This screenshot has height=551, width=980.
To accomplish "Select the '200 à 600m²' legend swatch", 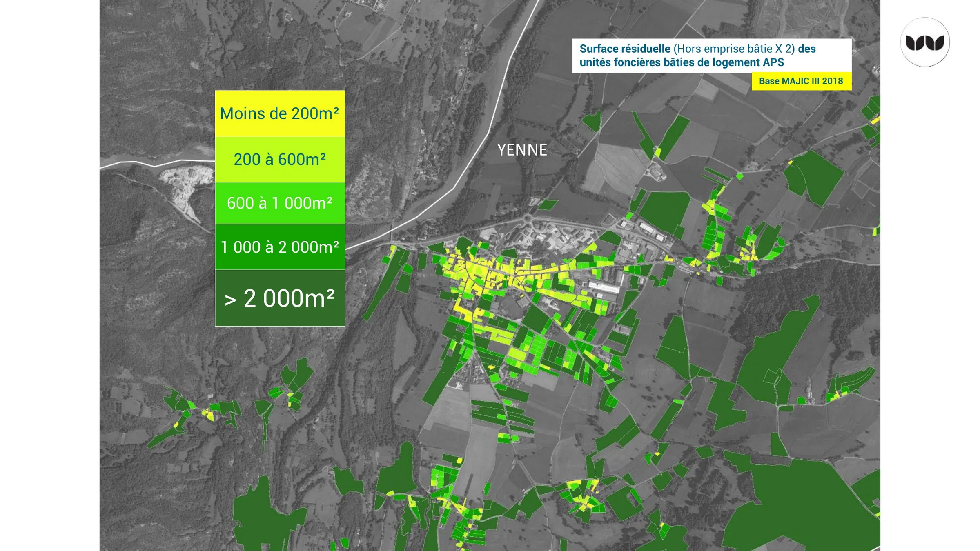I will pyautogui.click(x=280, y=160).
